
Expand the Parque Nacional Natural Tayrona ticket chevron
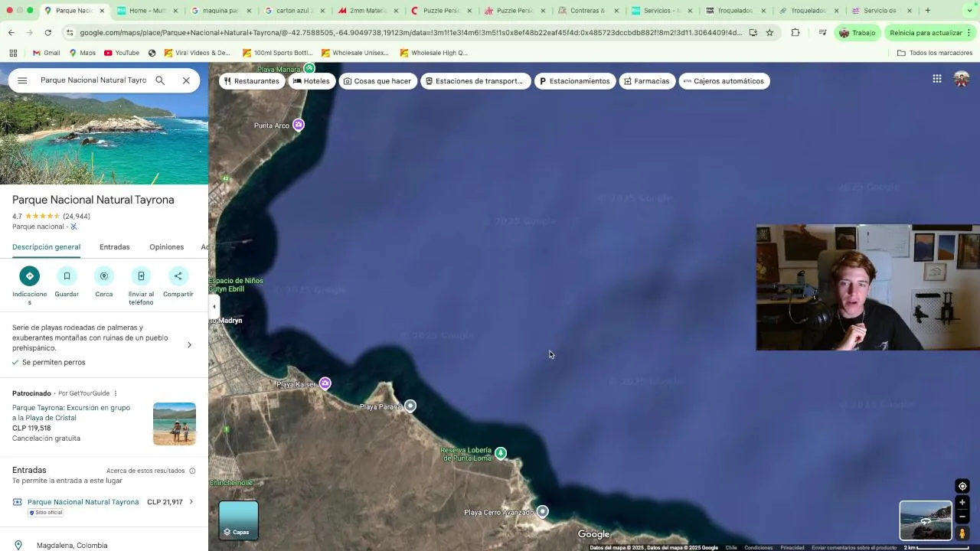[191, 502]
